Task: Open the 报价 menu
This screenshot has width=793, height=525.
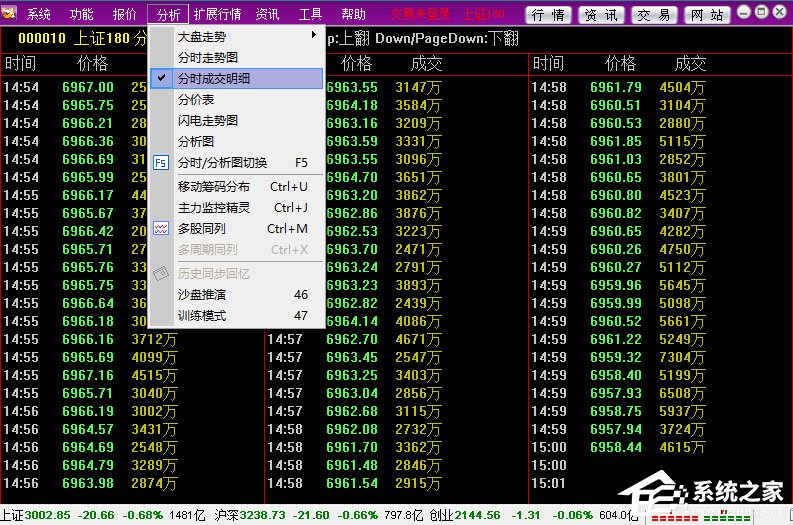Action: tap(124, 14)
